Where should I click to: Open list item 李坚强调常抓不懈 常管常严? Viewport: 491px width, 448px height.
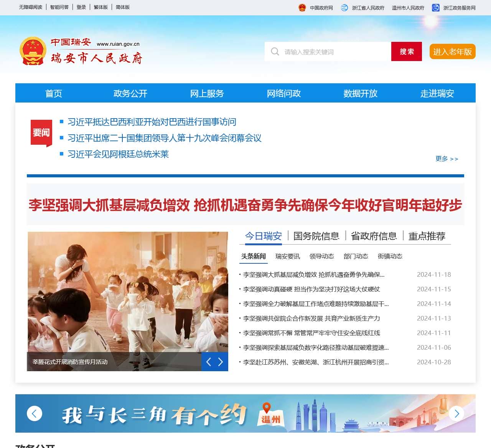point(311,333)
